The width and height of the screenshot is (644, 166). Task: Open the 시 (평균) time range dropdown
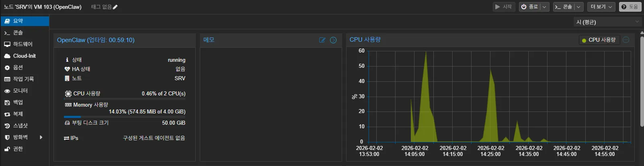608,22
